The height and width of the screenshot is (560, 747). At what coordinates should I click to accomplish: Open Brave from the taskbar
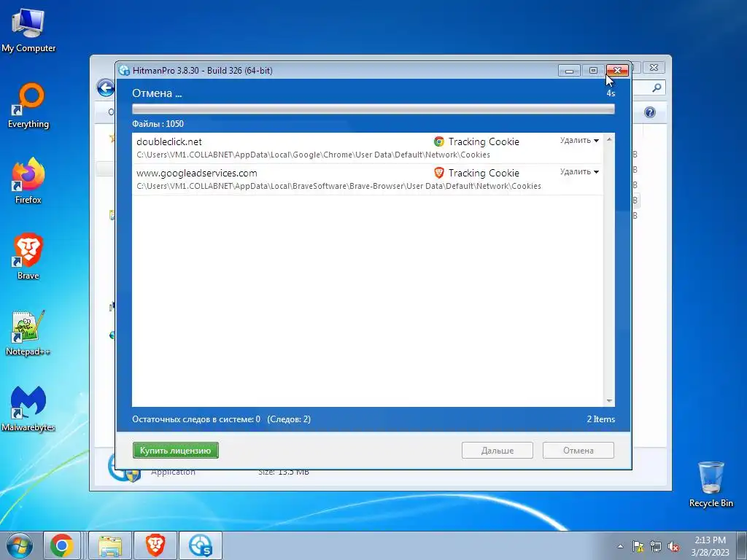[155, 545]
